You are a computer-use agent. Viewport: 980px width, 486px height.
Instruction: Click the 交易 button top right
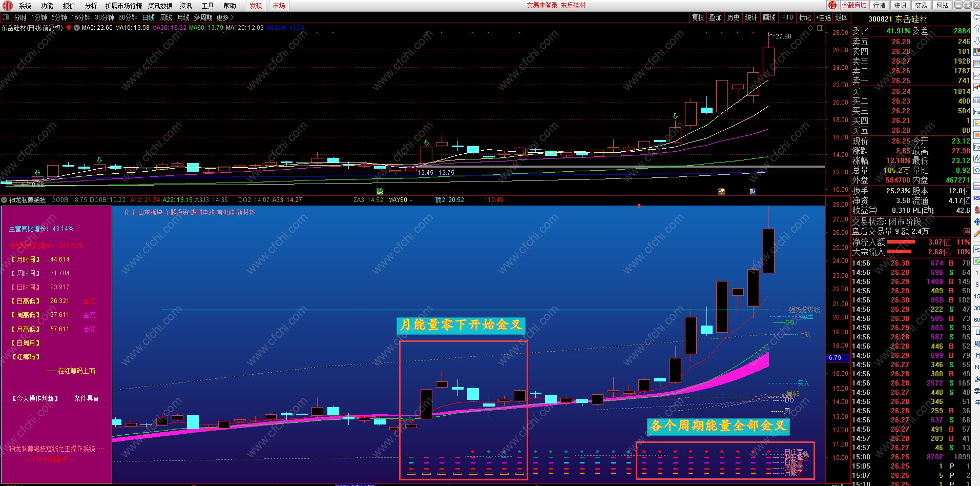tap(921, 5)
